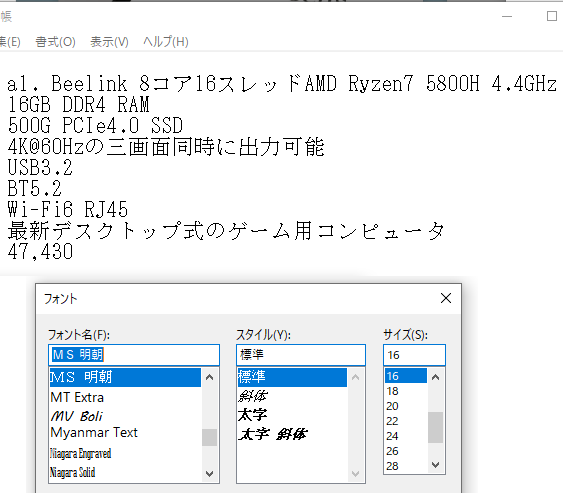Click the Wi-Fi6 RJ45 line
Screen dimensions: 563x493
tap(68, 210)
